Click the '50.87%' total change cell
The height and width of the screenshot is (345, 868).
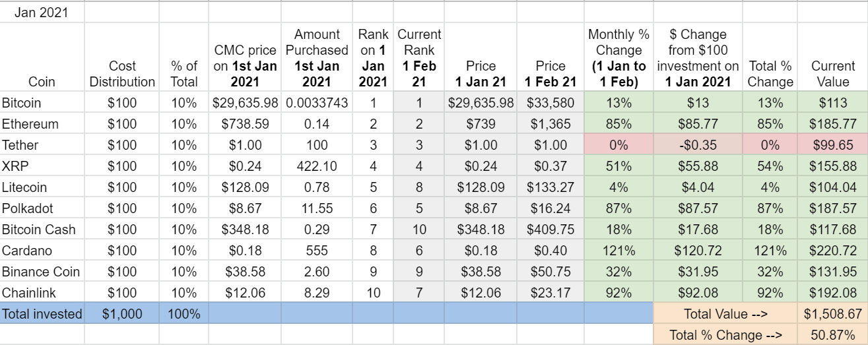[x=832, y=334]
